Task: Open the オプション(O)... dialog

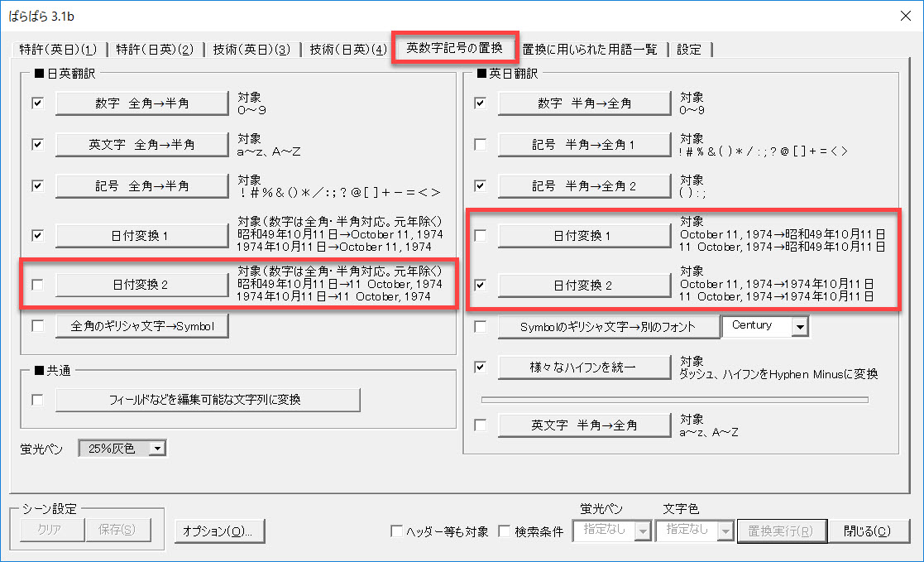Action: pyautogui.click(x=220, y=531)
